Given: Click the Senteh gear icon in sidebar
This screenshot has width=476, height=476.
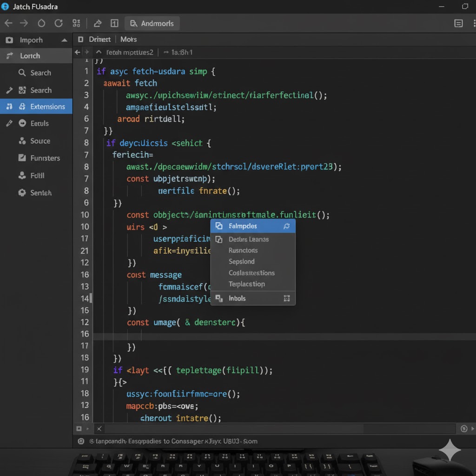Looking at the screenshot, I should [x=22, y=192].
